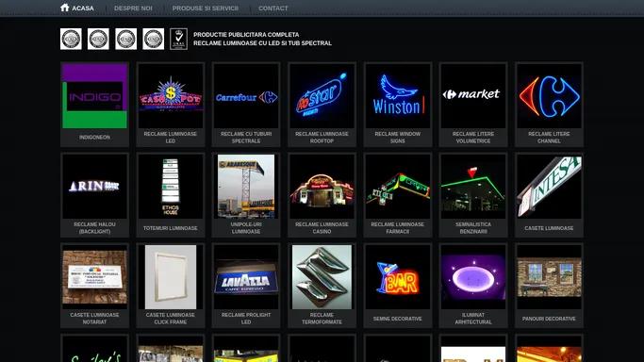Open the Carrefour market letters thumbnail
644x362 pixels.
pos(473,95)
